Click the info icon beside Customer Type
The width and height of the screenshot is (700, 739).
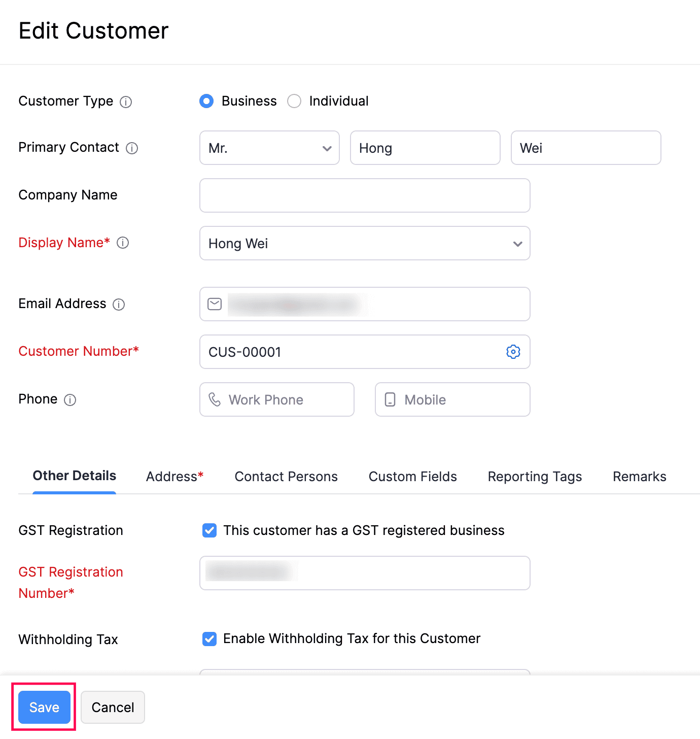[126, 102]
